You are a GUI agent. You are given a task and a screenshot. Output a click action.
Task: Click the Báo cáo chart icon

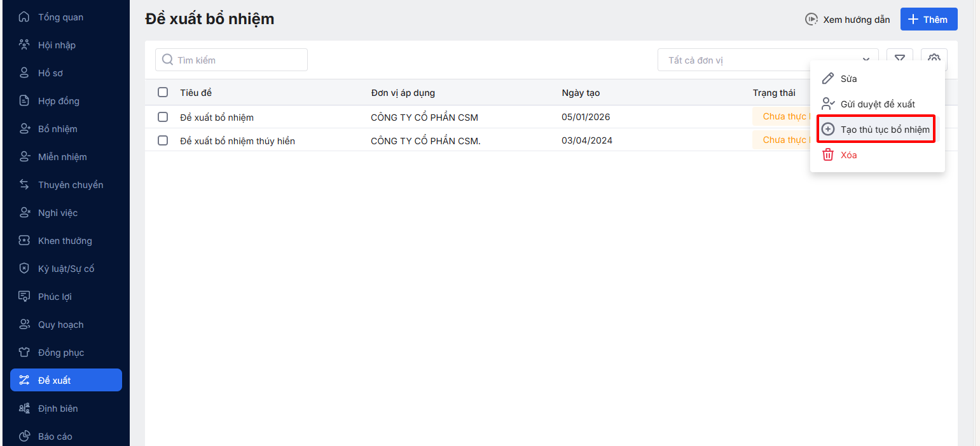24,436
